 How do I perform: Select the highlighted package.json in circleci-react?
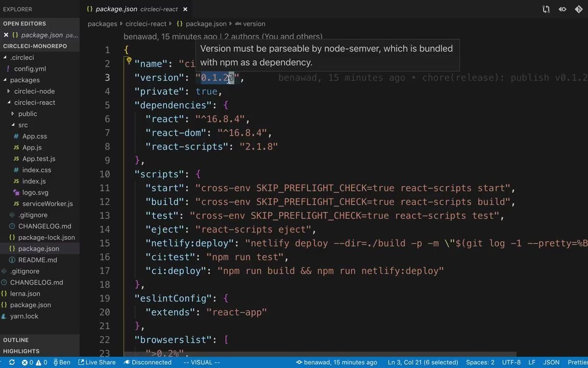click(38, 248)
